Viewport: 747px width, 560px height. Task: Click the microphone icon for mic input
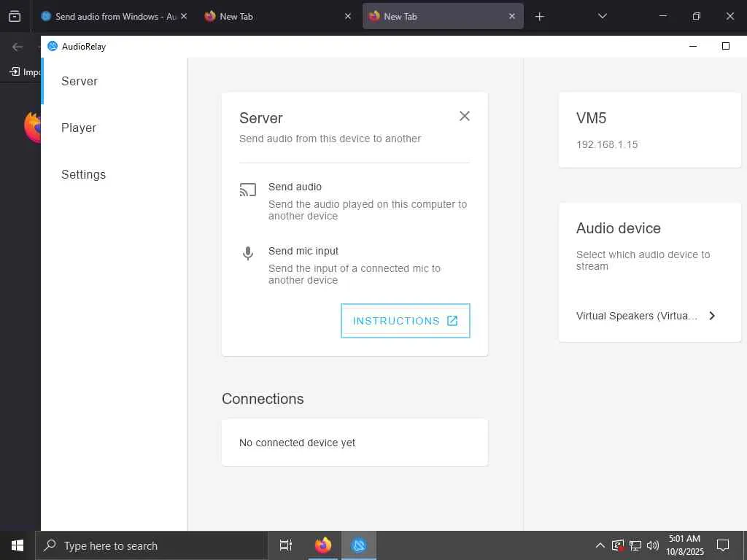248,253
